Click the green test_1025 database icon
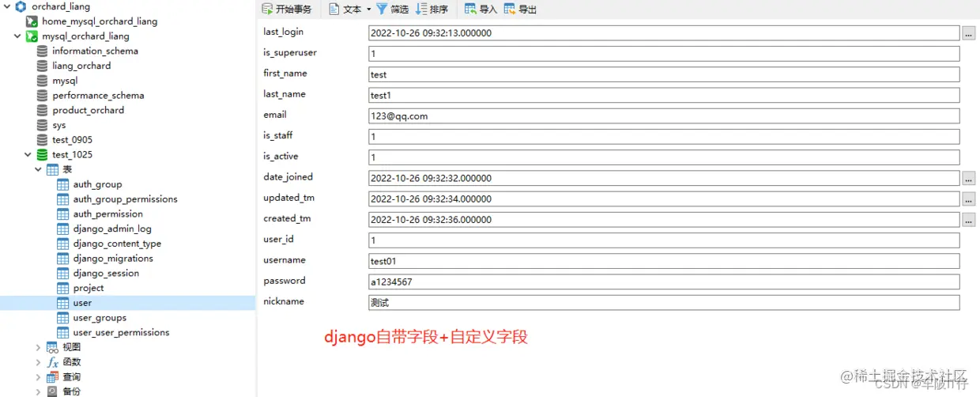 (x=42, y=155)
